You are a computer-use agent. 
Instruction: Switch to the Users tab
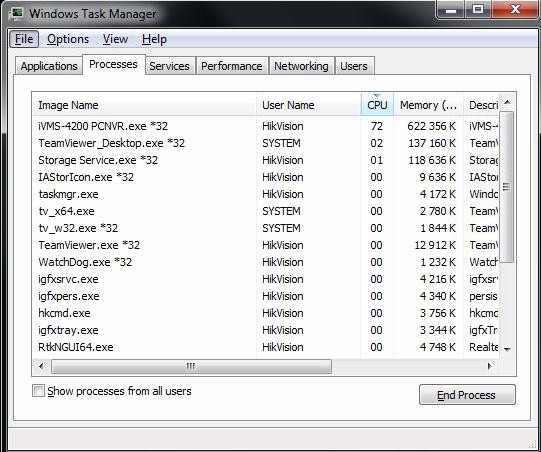(x=354, y=66)
